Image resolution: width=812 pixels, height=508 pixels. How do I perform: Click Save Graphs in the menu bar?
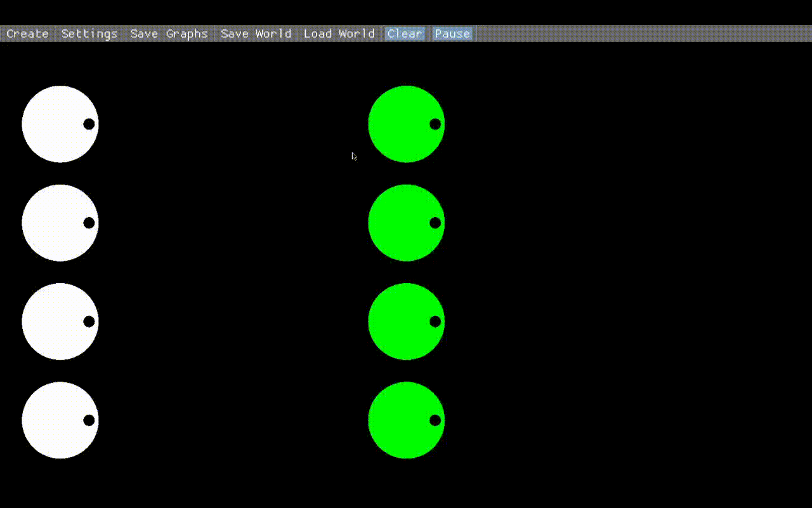(169, 34)
